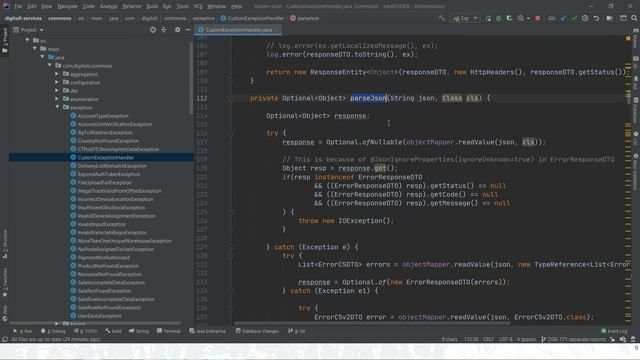This screenshot has width=640, height=360.
Task: Select InvalidInputException in project tree
Action: [x=102, y=224]
